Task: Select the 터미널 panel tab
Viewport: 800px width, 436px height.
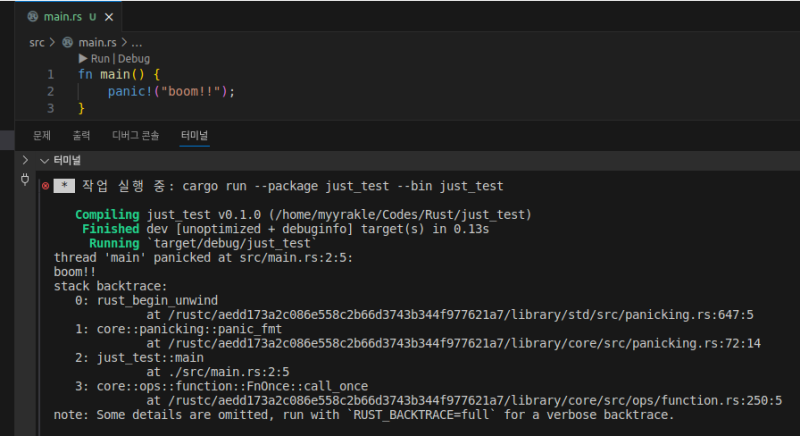Action: [194, 135]
